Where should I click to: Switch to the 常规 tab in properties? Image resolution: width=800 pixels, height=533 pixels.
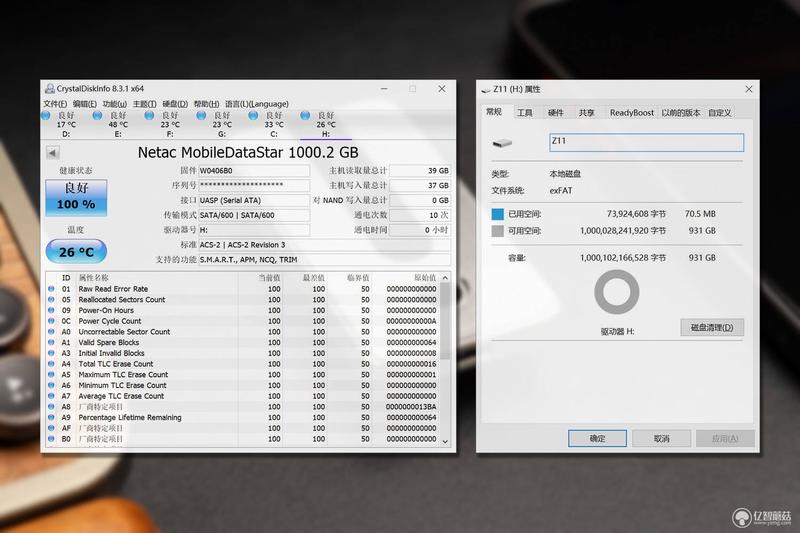tap(494, 112)
